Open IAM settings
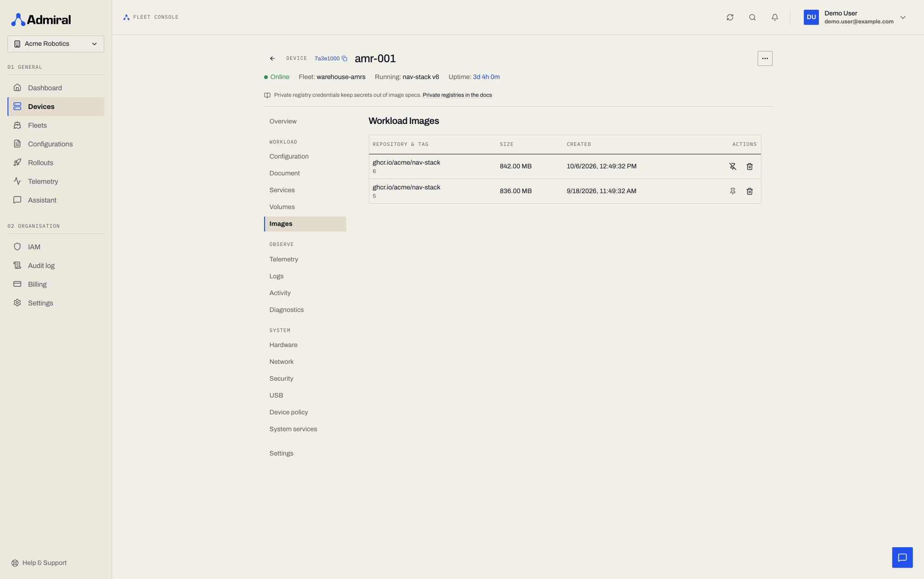 coord(56,247)
